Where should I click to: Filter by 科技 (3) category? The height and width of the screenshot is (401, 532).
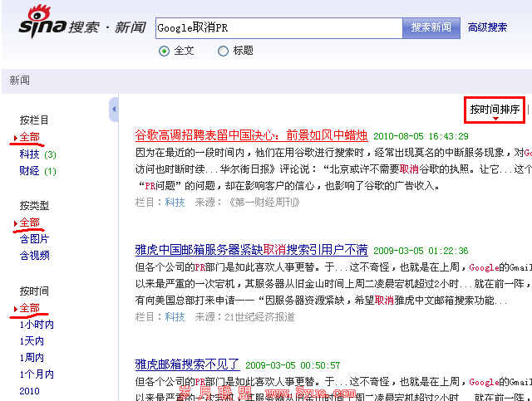[x=37, y=154]
